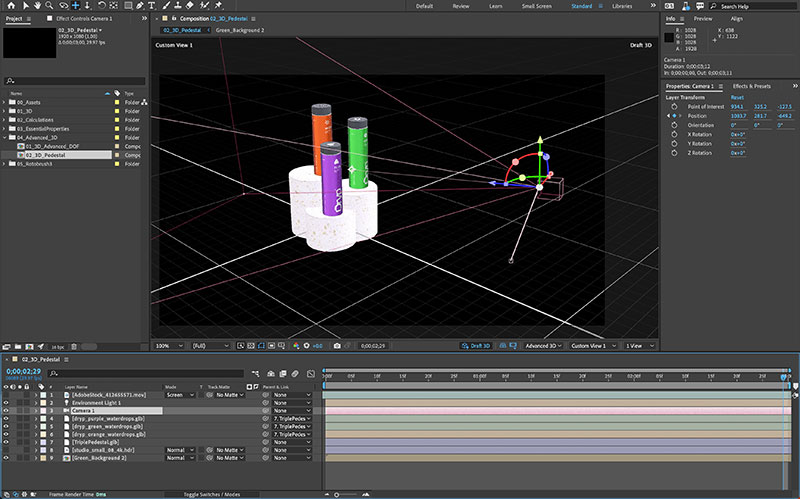
Task: Click the current time indicator in timeline
Action: coord(784,377)
